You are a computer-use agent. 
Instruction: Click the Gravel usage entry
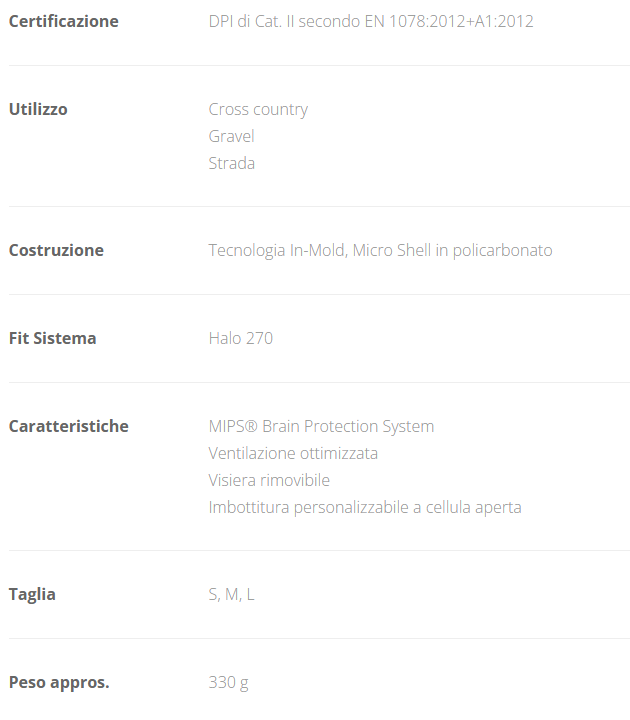pyautogui.click(x=231, y=136)
